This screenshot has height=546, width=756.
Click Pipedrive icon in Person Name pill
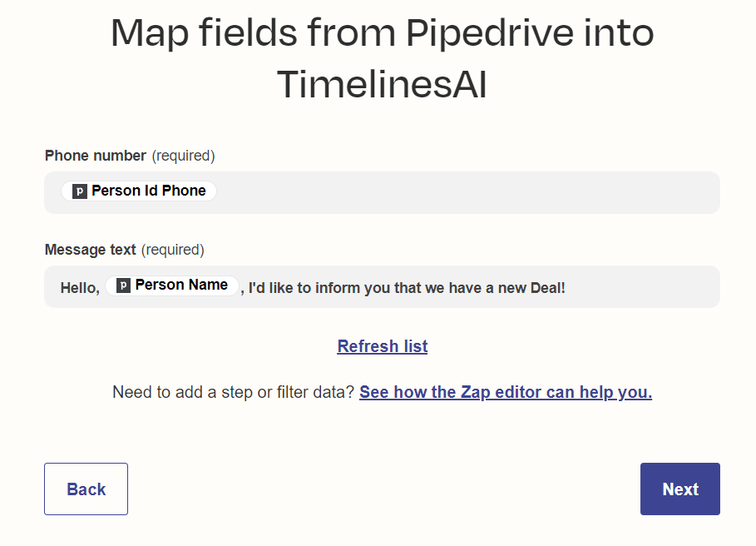point(123,285)
